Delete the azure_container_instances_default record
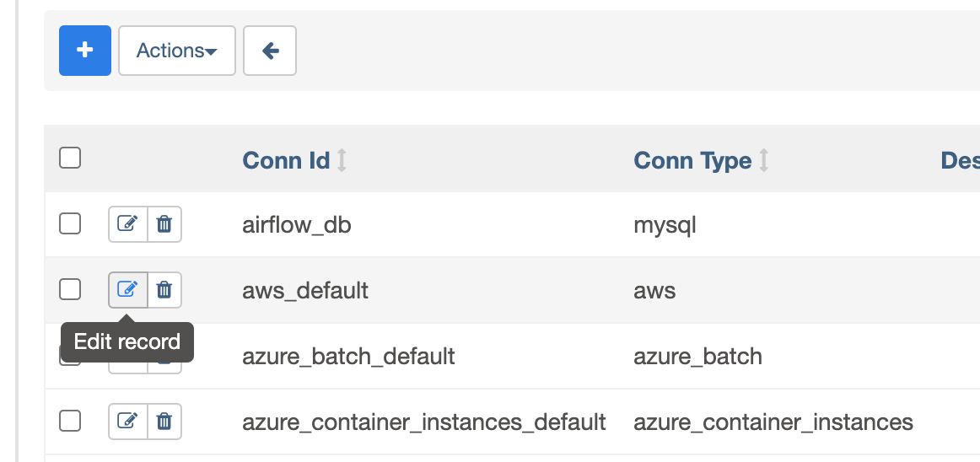The height and width of the screenshot is (462, 980). click(x=164, y=422)
